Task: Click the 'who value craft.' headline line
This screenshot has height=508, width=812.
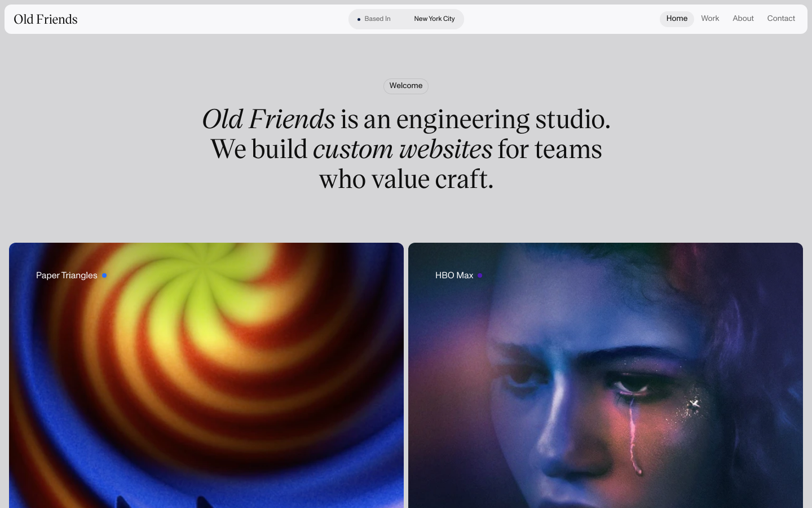Action: (406, 179)
